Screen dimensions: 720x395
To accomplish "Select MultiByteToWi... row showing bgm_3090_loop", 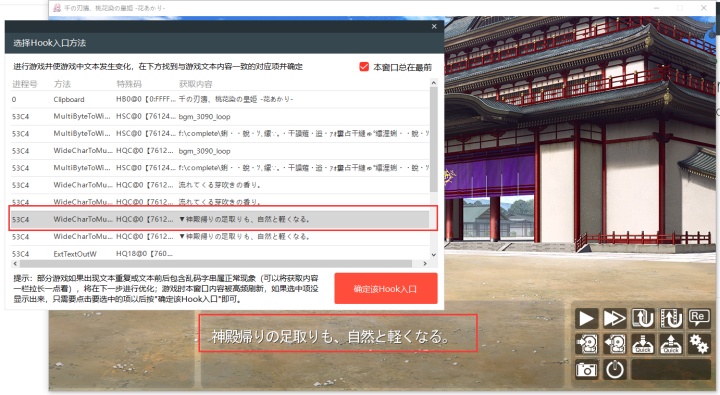I will [x=220, y=117].
